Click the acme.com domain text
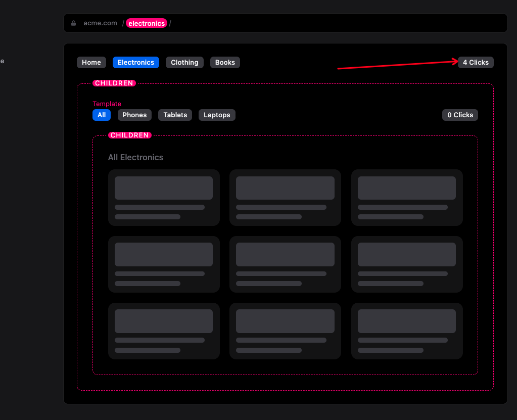Image resolution: width=517 pixels, height=420 pixels. click(x=100, y=23)
